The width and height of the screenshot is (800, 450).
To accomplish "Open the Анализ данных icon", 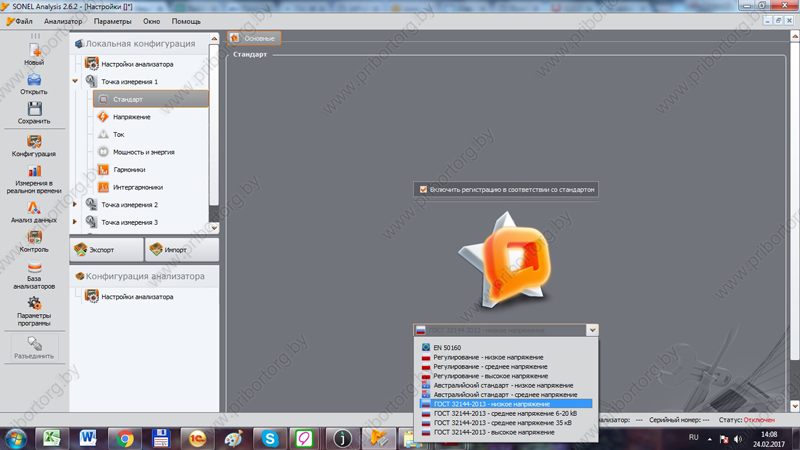I will 34,208.
